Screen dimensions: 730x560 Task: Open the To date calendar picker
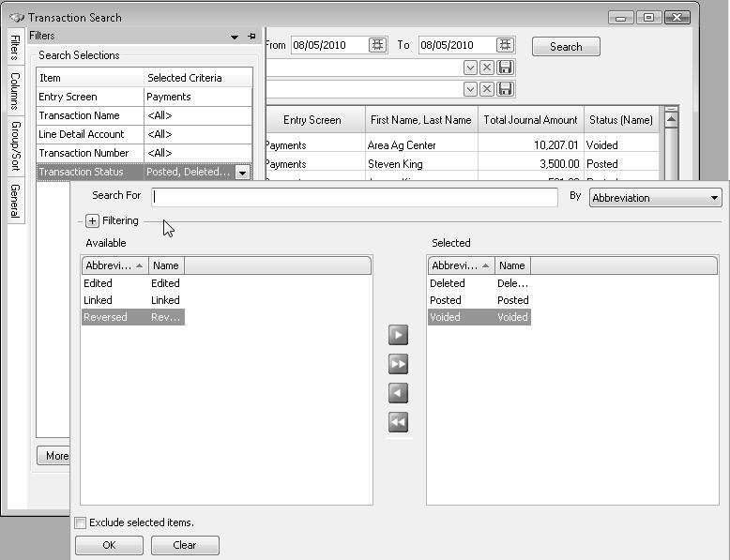click(x=505, y=45)
